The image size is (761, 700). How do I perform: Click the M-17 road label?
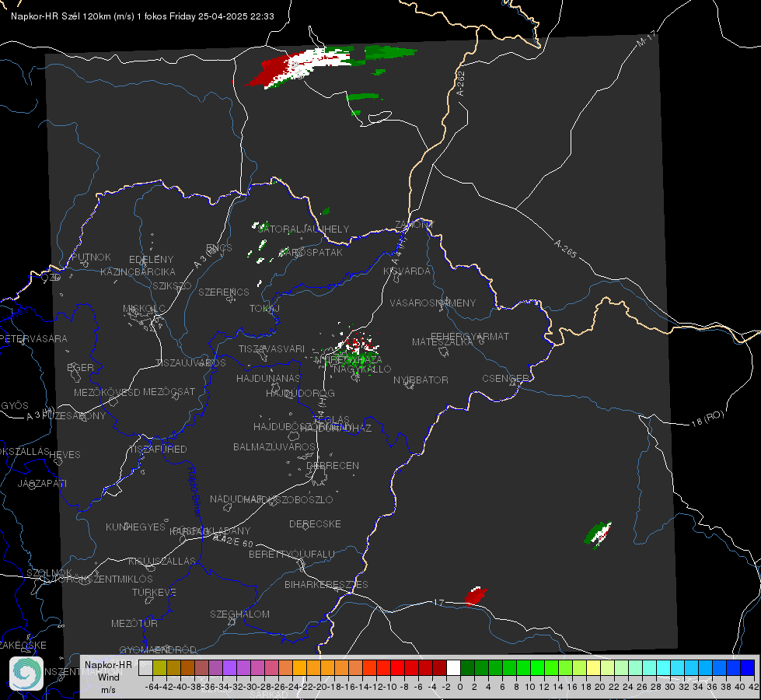(645, 39)
